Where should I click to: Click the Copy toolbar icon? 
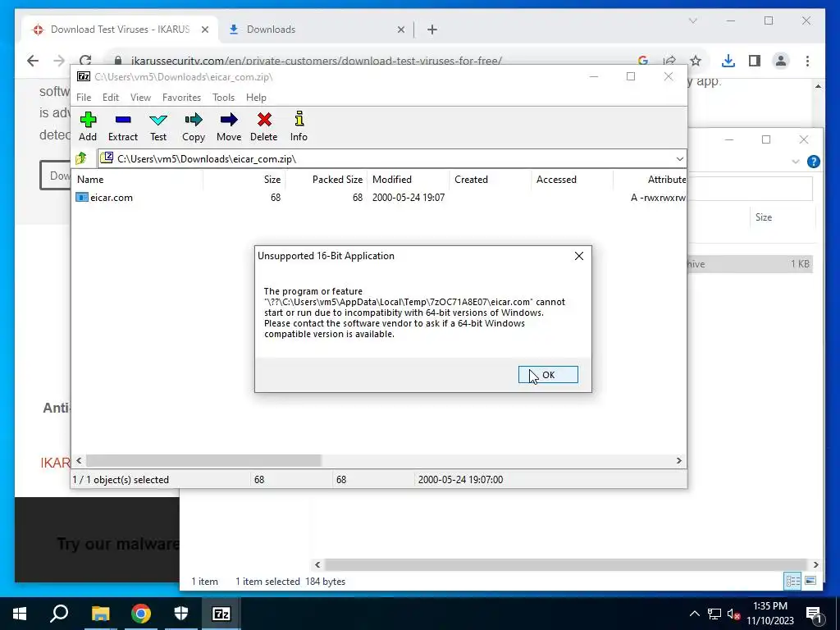click(194, 120)
